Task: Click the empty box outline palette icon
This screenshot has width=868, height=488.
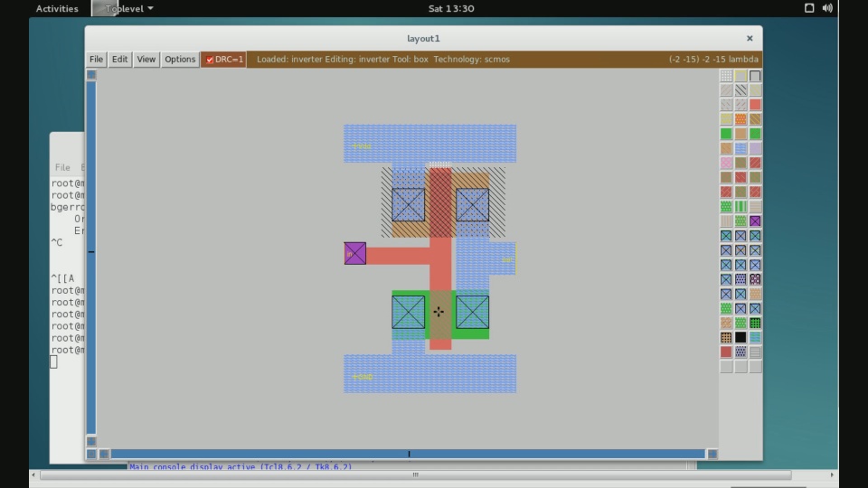Action: pos(755,76)
